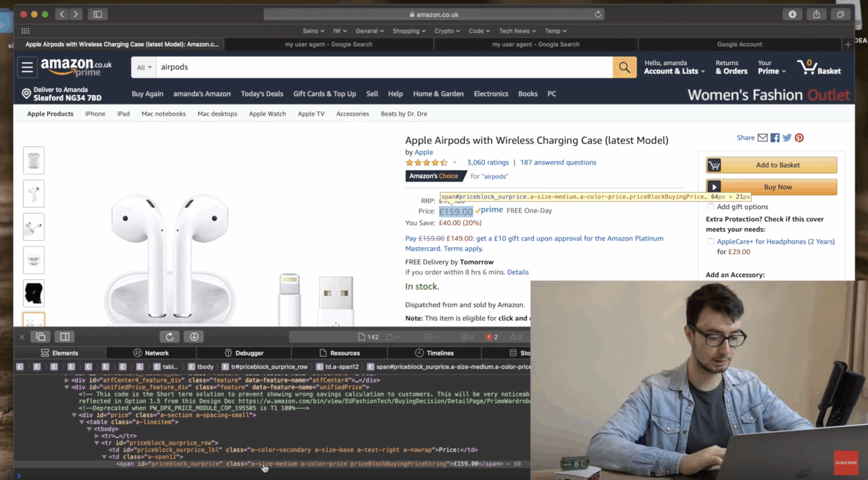Share product via Pinterest icon

(799, 138)
